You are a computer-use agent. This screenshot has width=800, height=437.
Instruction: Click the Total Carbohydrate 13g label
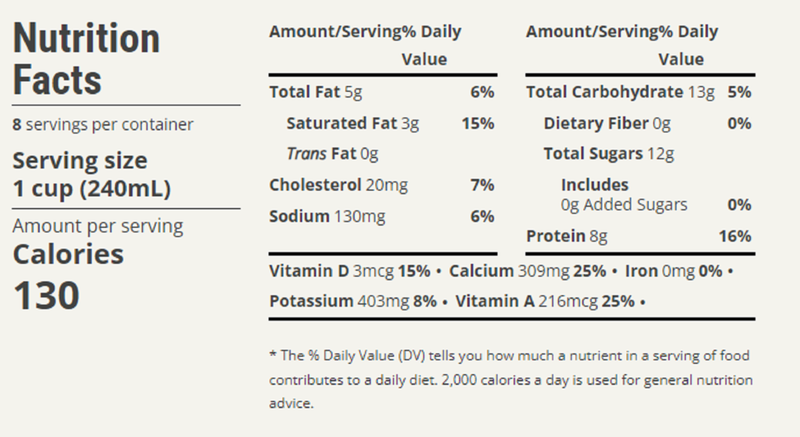click(618, 93)
